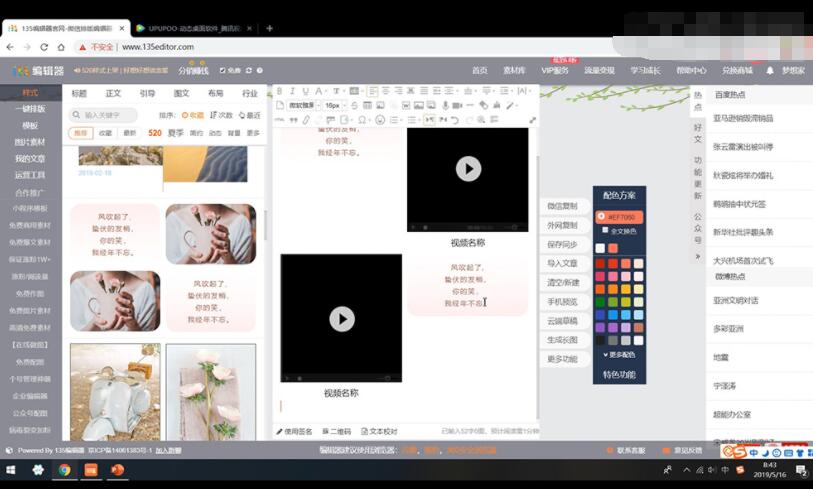The height and width of the screenshot is (489, 813).
Task: Sort styles by 收藏
Action: click(193, 115)
